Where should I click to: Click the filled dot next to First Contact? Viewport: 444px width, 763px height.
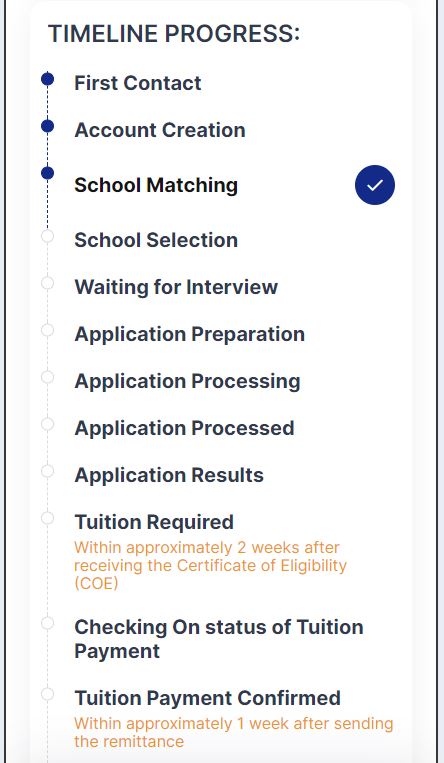point(47,79)
